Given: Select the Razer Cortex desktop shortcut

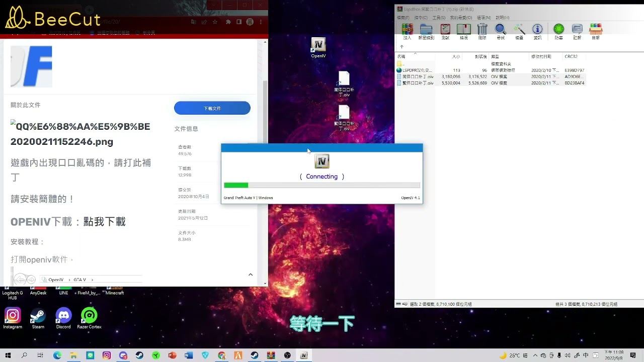Looking at the screenshot, I should tap(89, 318).
